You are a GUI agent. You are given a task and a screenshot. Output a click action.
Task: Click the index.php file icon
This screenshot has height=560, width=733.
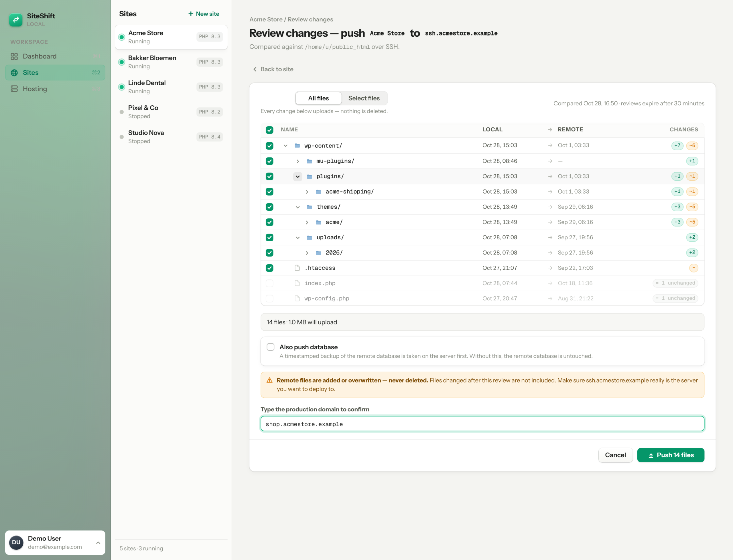tap(297, 283)
